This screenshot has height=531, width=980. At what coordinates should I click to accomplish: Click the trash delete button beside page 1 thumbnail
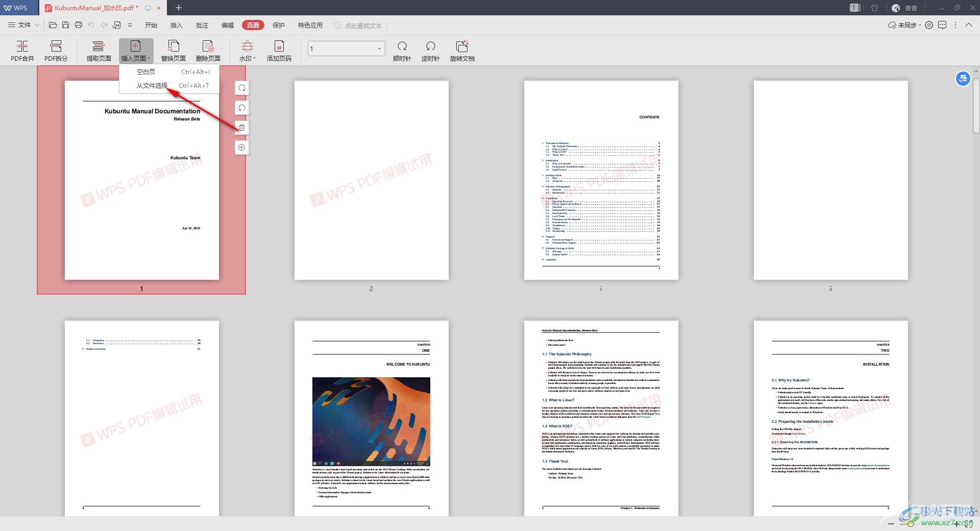point(242,128)
